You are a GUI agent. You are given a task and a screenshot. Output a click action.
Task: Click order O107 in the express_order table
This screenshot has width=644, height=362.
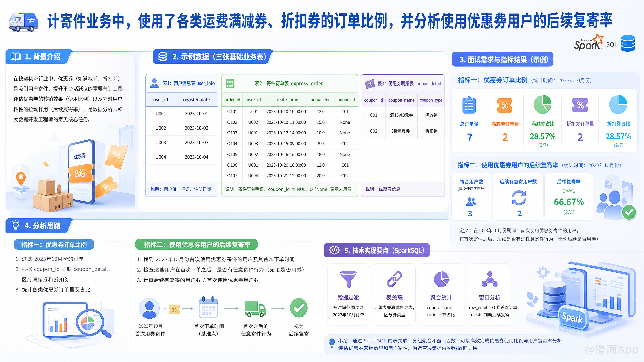coord(232,176)
